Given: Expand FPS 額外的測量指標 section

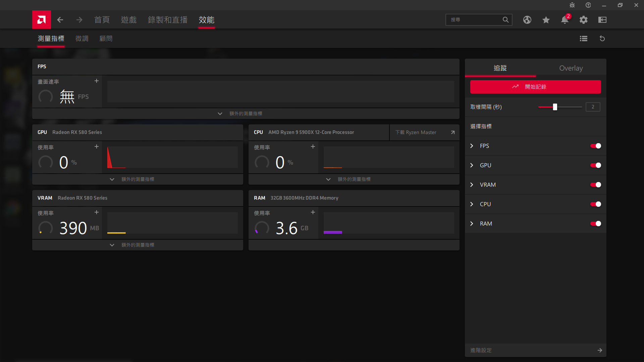Looking at the screenshot, I should click(x=246, y=114).
